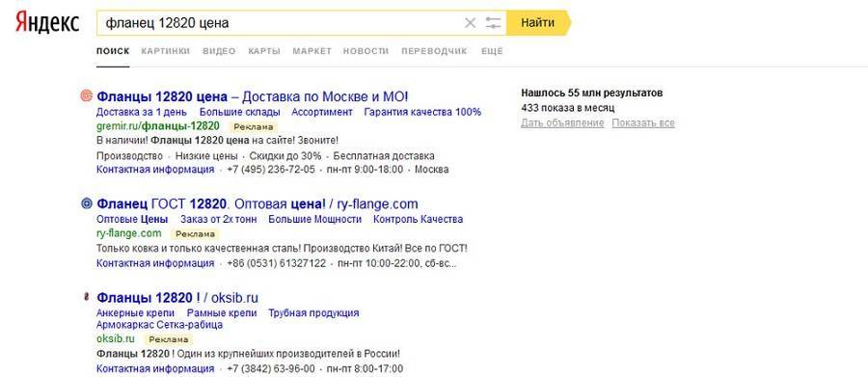
Task: Click 'Показать все' link
Action: [x=643, y=122]
